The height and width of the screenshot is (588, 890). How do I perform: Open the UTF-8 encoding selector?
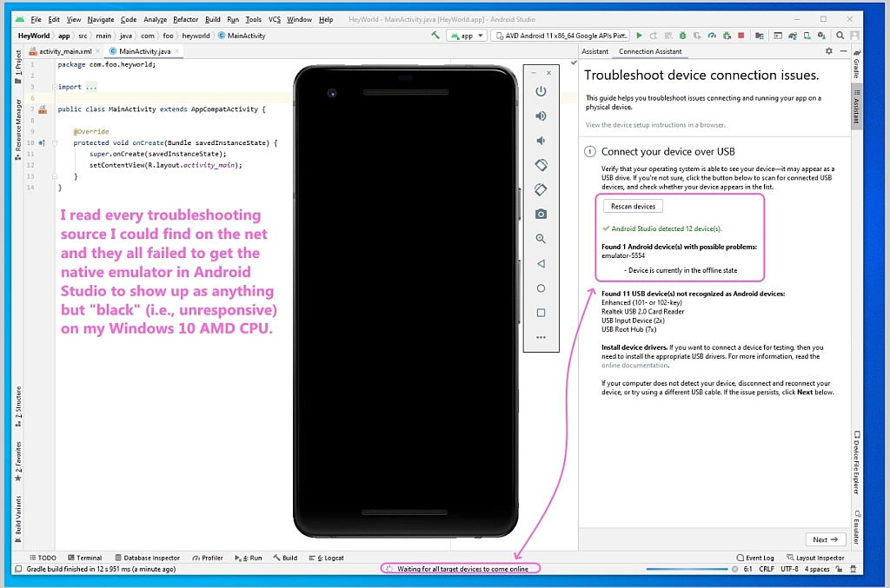point(789,569)
